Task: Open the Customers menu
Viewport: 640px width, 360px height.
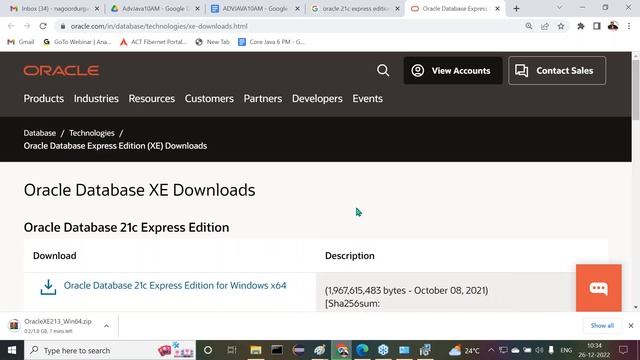Action: click(209, 98)
